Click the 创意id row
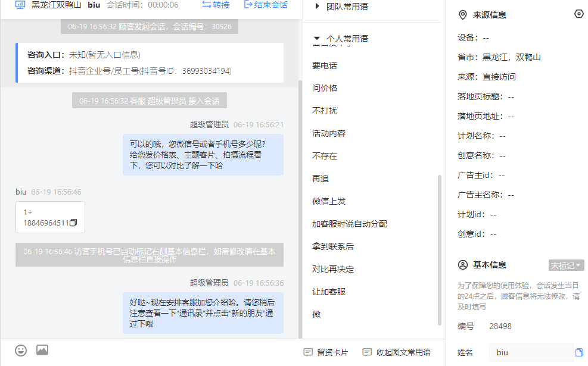The image size is (588, 366). tap(477, 234)
